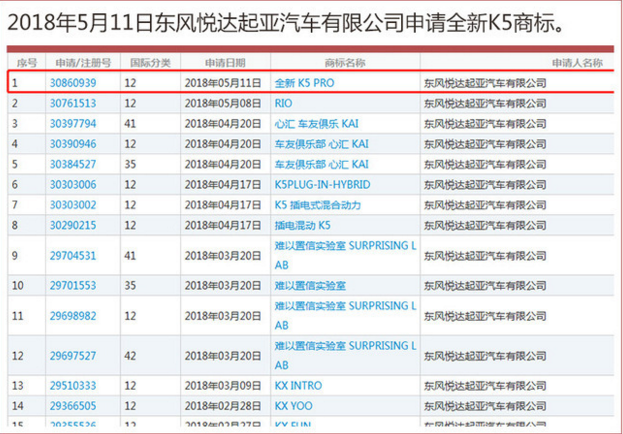
Task: Open application number 29510333
Action: pyautogui.click(x=73, y=386)
